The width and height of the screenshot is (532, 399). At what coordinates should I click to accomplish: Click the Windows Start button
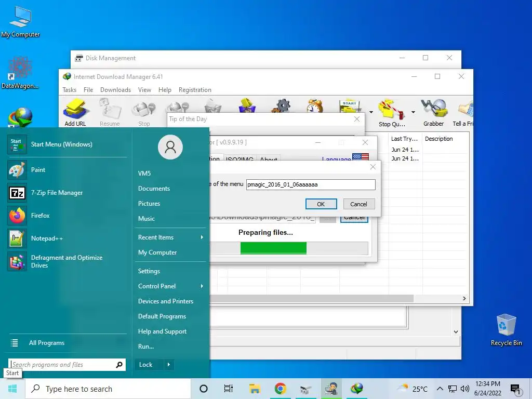(x=12, y=389)
